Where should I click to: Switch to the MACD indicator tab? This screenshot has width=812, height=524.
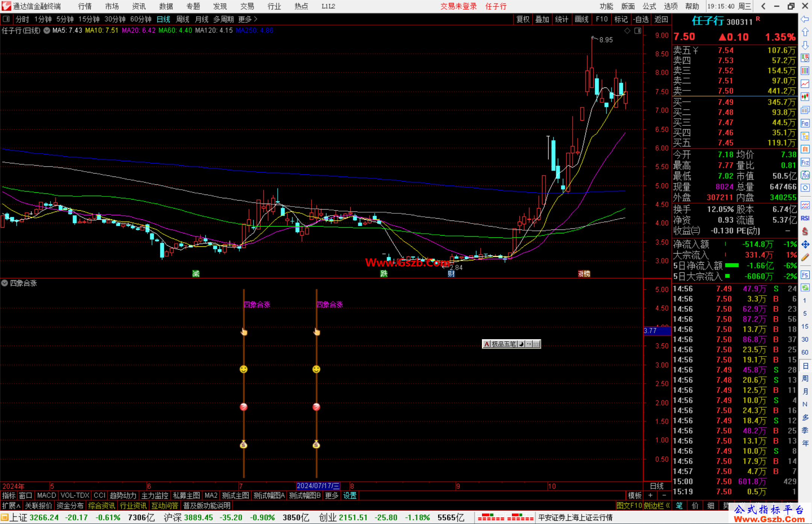pos(47,495)
